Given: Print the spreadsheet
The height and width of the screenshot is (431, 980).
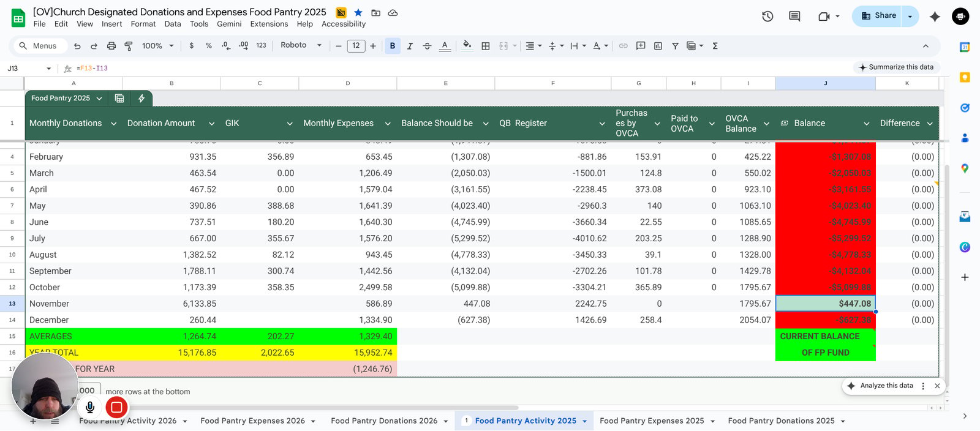Looking at the screenshot, I should coord(111,46).
